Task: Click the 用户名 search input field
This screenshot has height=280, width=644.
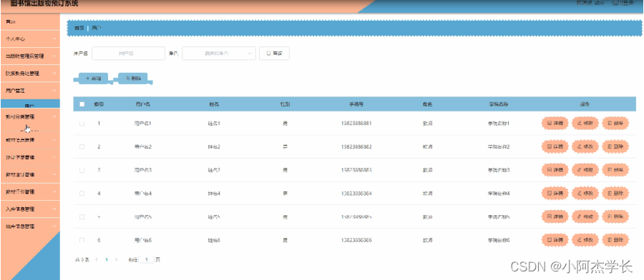Action: 129,54
